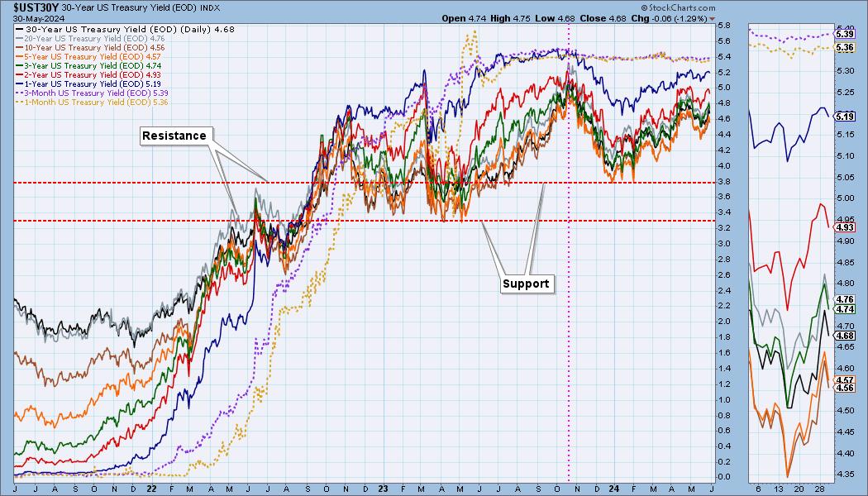Click the Support annotation label
868x496 pixels.
coord(526,284)
